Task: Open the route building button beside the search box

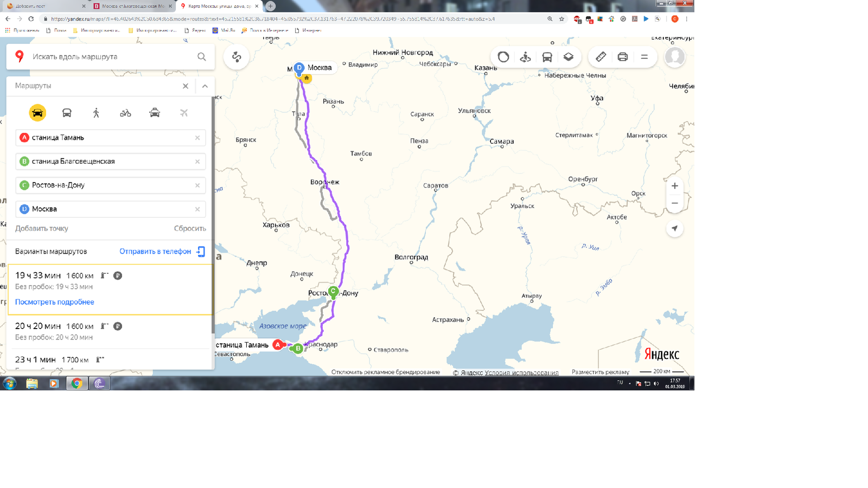Action: pos(237,57)
